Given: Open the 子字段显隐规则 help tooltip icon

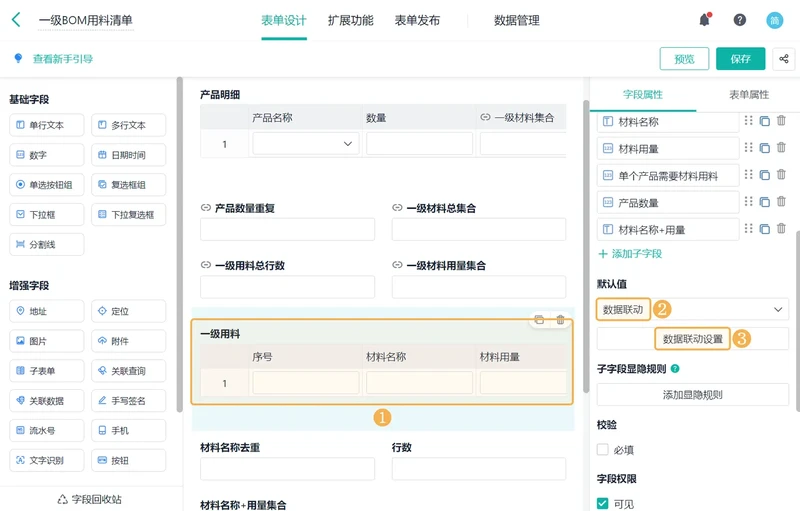Looking at the screenshot, I should pyautogui.click(x=675, y=368).
